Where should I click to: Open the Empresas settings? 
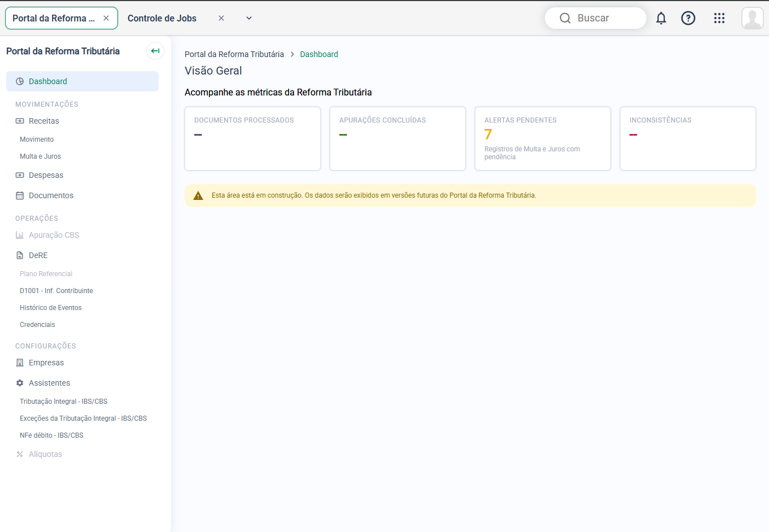[x=46, y=363]
